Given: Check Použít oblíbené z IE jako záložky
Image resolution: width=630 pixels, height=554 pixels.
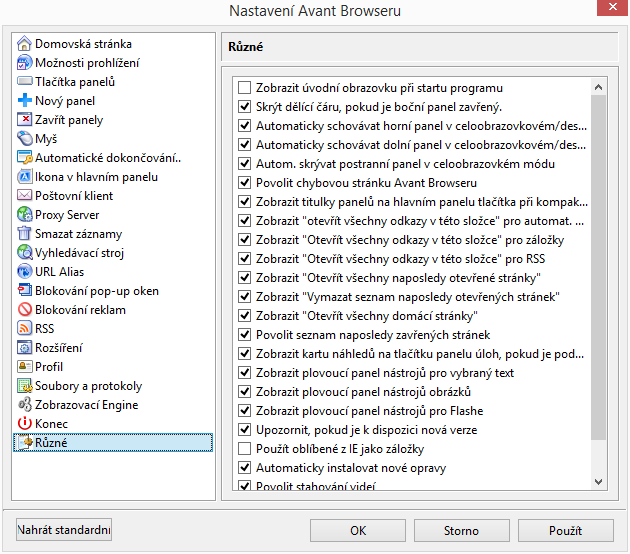Looking at the screenshot, I should pos(244,448).
